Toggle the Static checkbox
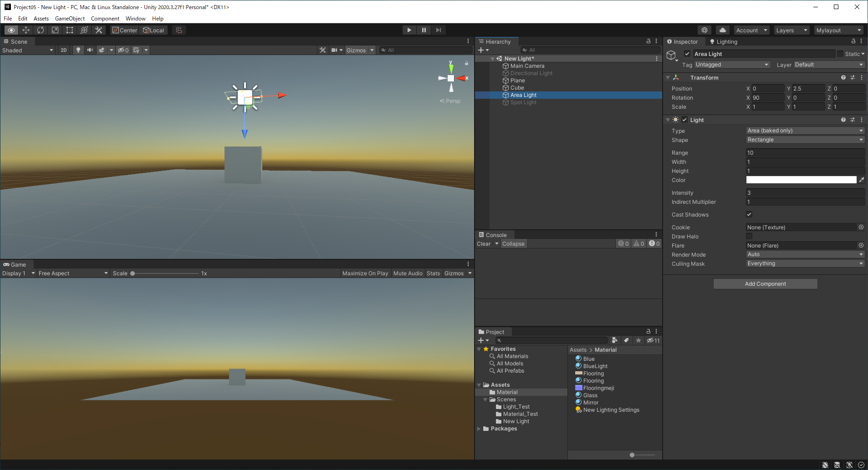This screenshot has width=868, height=470. 840,54
